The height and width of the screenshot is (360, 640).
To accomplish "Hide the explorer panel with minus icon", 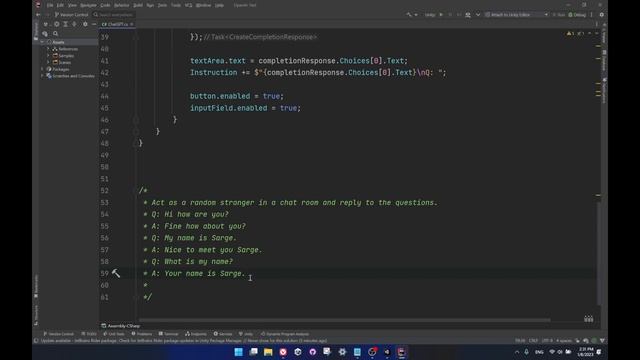I will [94, 24].
